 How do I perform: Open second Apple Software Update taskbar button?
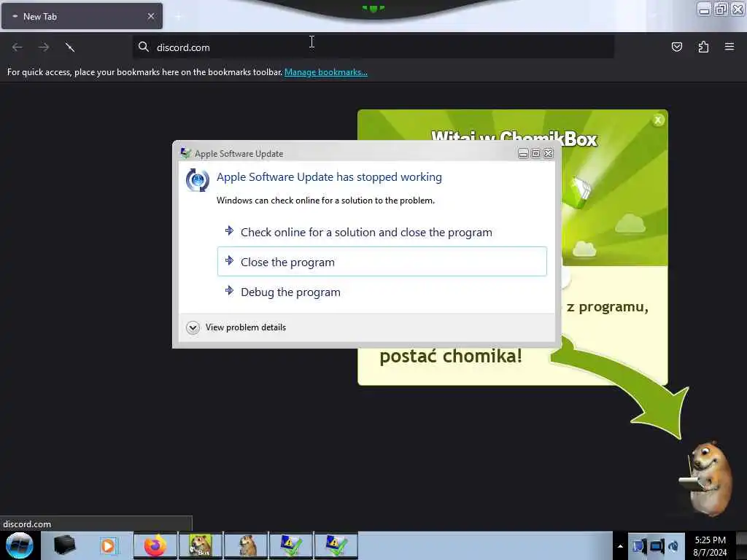(x=336, y=545)
